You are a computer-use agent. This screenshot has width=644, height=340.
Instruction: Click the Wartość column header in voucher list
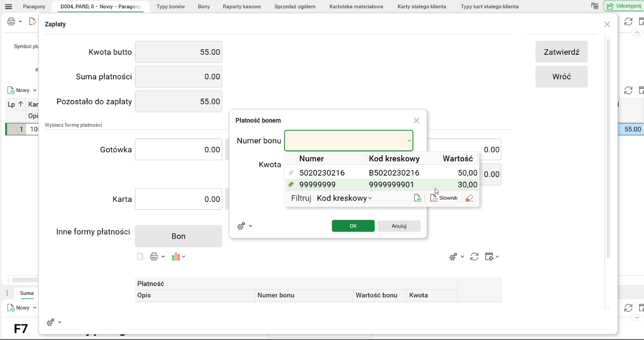coord(459,159)
